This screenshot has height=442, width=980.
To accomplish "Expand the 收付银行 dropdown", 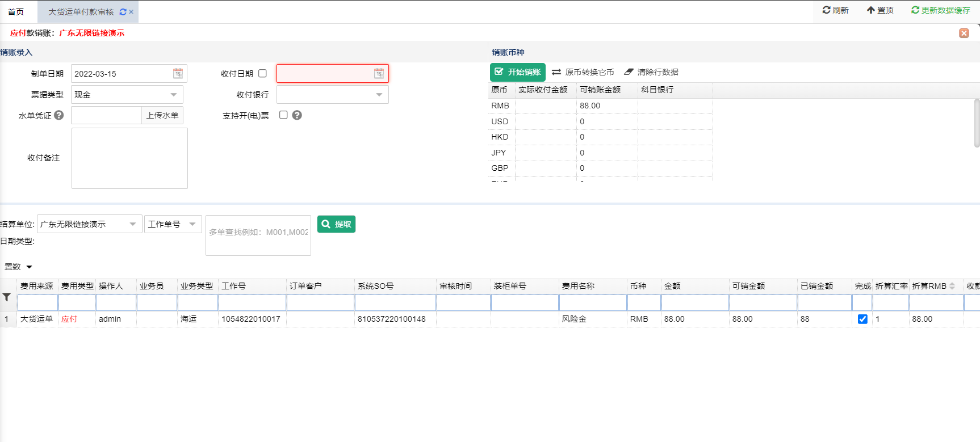I will [x=379, y=95].
